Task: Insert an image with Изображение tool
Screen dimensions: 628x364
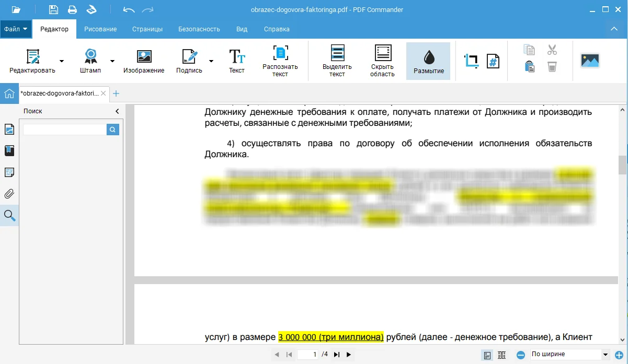Action: [144, 61]
